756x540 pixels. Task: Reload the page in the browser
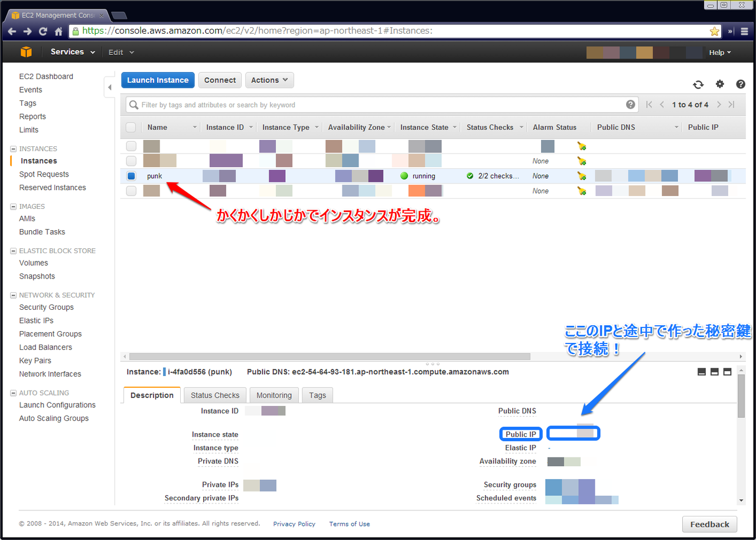43,31
